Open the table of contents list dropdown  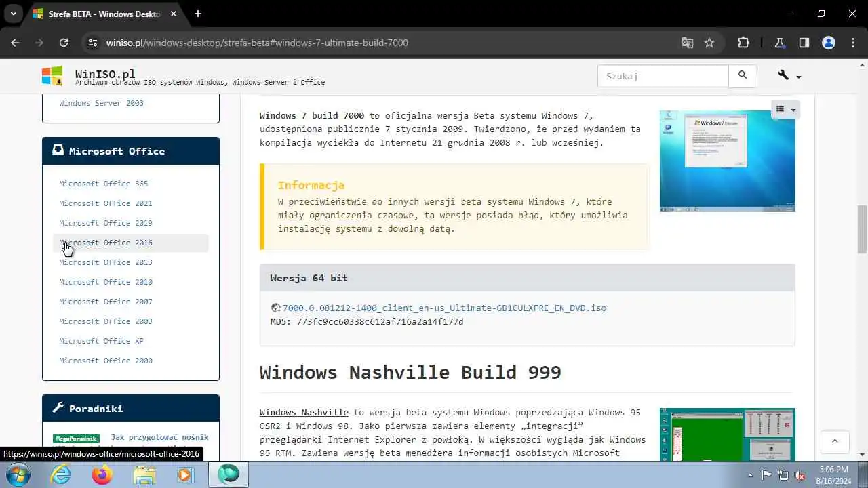click(785, 109)
